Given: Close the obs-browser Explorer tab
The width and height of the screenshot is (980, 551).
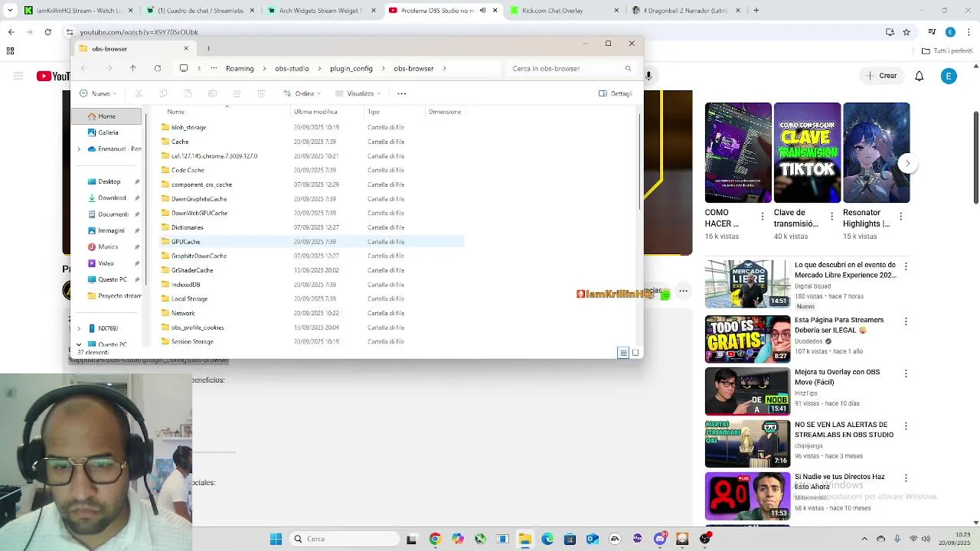Looking at the screenshot, I should tap(185, 48).
